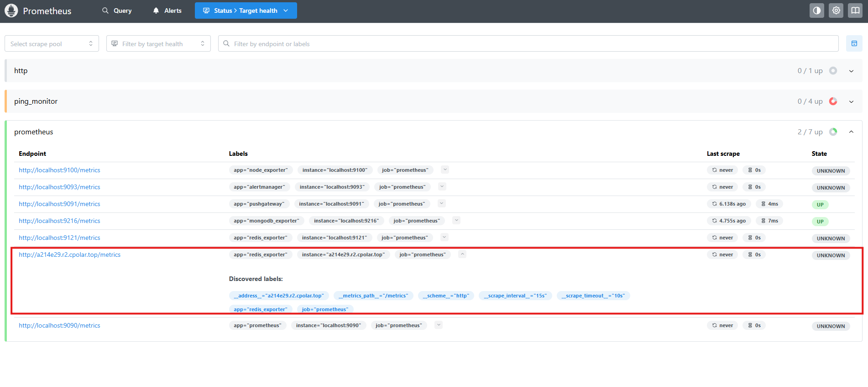Screen dimensions: 868x387
Task: Click the http pool health ring icon
Action: (x=833, y=71)
